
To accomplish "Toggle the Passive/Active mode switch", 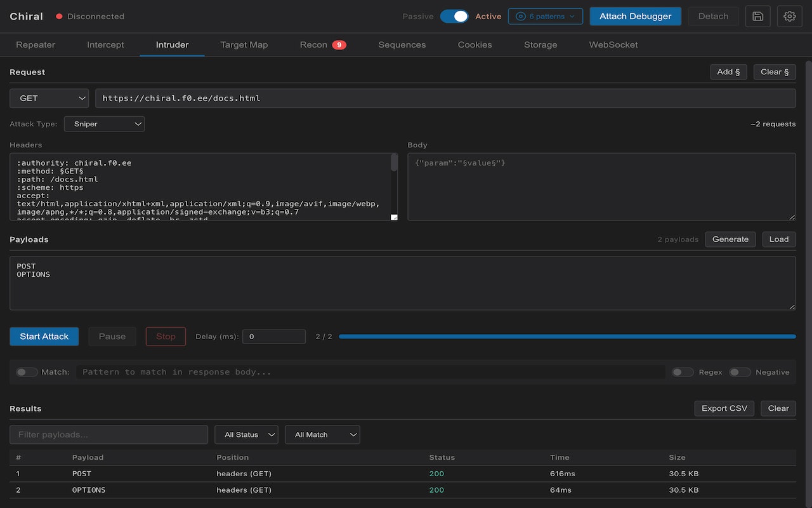I will click(x=454, y=17).
